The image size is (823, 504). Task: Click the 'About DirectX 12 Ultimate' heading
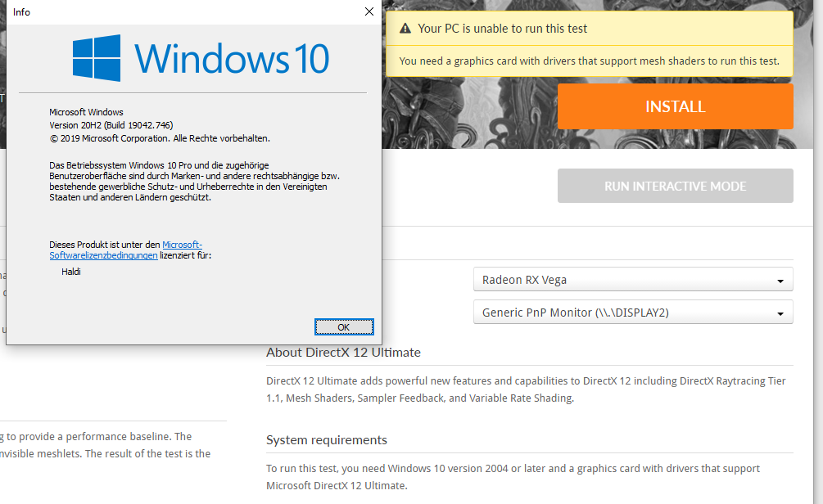(343, 353)
